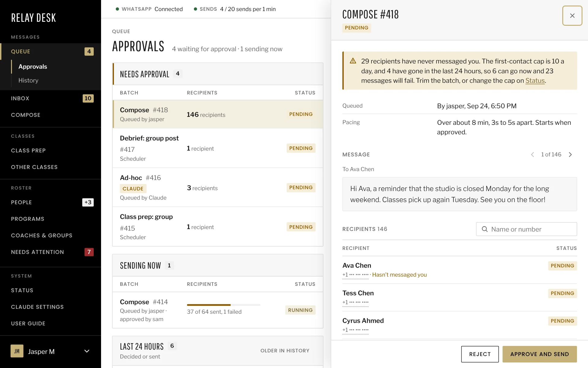Focus the Name or number search field

[526, 229]
